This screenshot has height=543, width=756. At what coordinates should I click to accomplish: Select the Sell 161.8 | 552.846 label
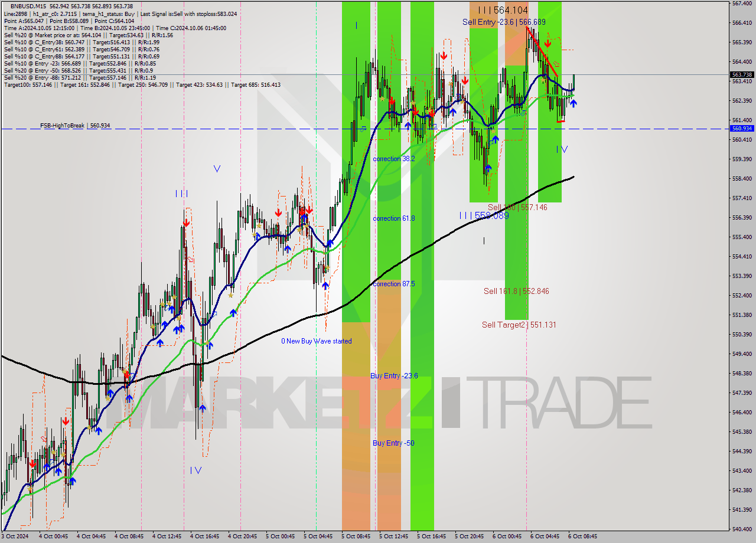[x=516, y=291]
